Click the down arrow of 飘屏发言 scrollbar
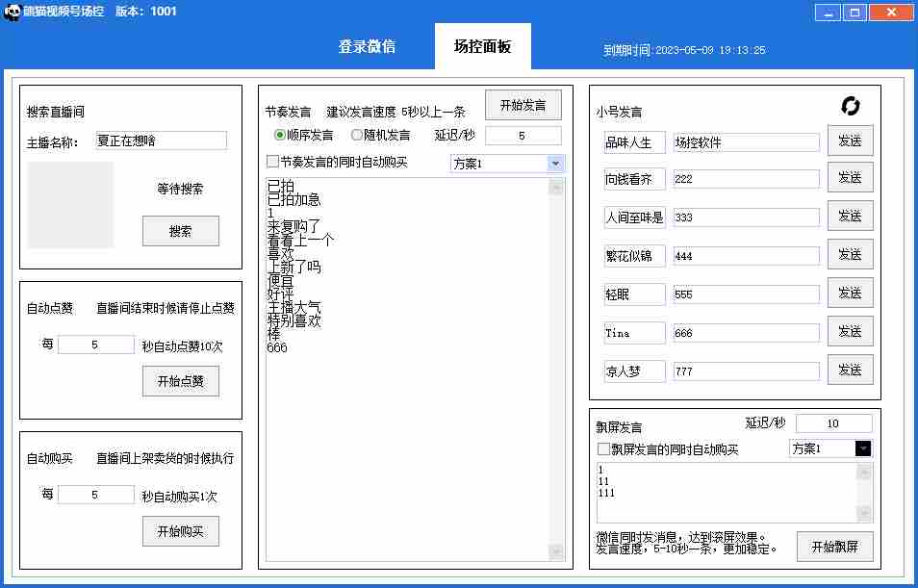 864,514
